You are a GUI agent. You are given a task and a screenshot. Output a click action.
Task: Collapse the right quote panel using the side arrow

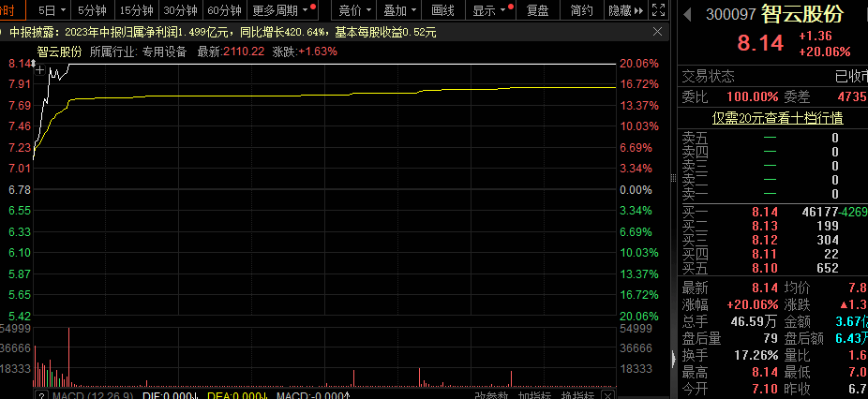tap(670, 357)
